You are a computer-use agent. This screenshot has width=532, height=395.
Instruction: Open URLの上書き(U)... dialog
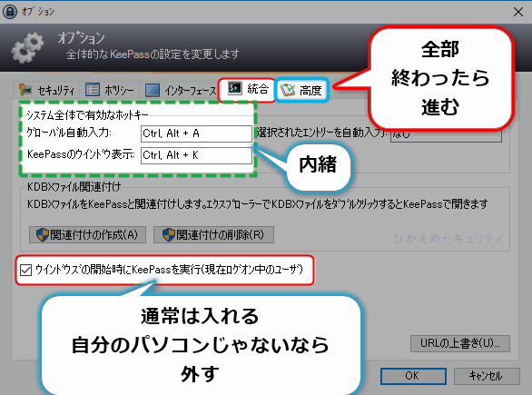click(x=460, y=343)
